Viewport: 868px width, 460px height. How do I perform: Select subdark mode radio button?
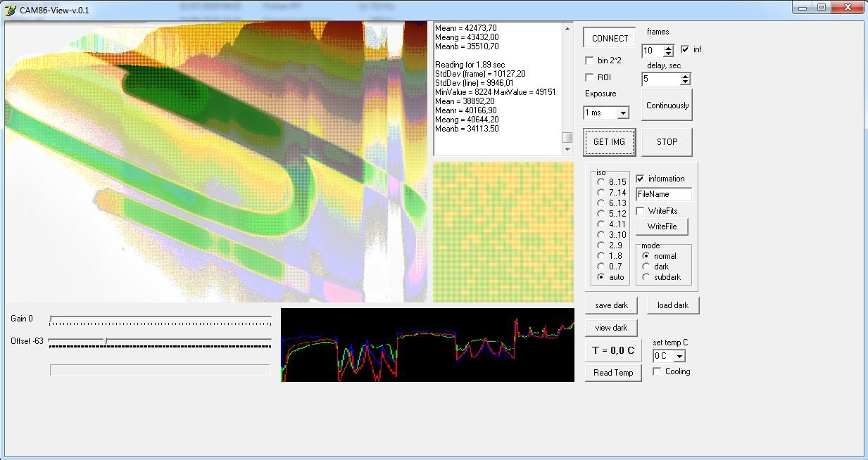point(646,277)
